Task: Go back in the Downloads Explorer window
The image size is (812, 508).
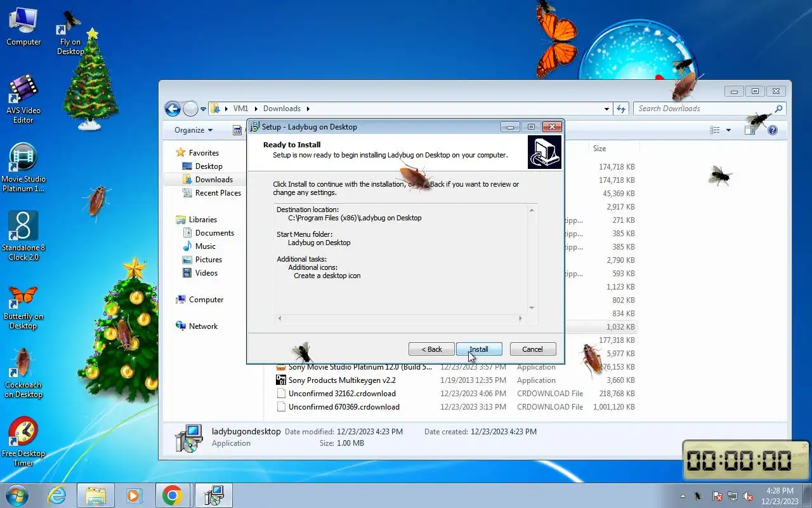Action: coord(173,109)
